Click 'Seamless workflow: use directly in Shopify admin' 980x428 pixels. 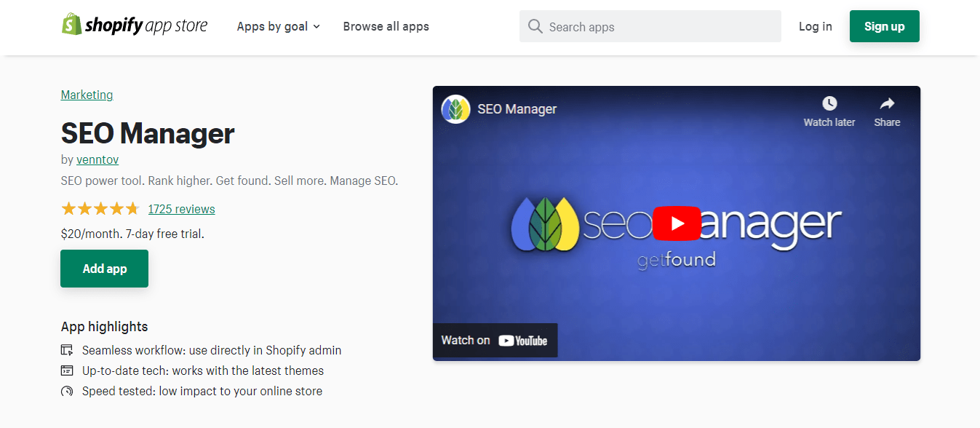212,350
